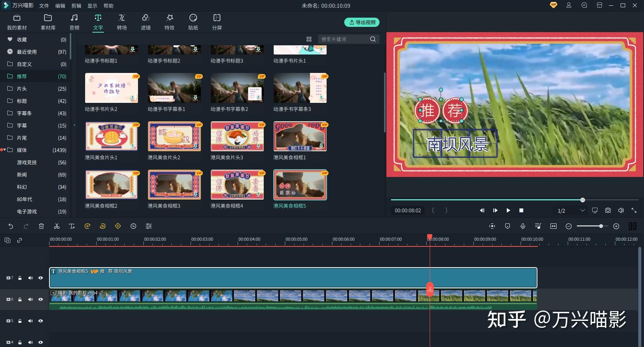This screenshot has width=644, height=347.
Task: Open the snapshot camera icon under preview
Action: pos(608,210)
